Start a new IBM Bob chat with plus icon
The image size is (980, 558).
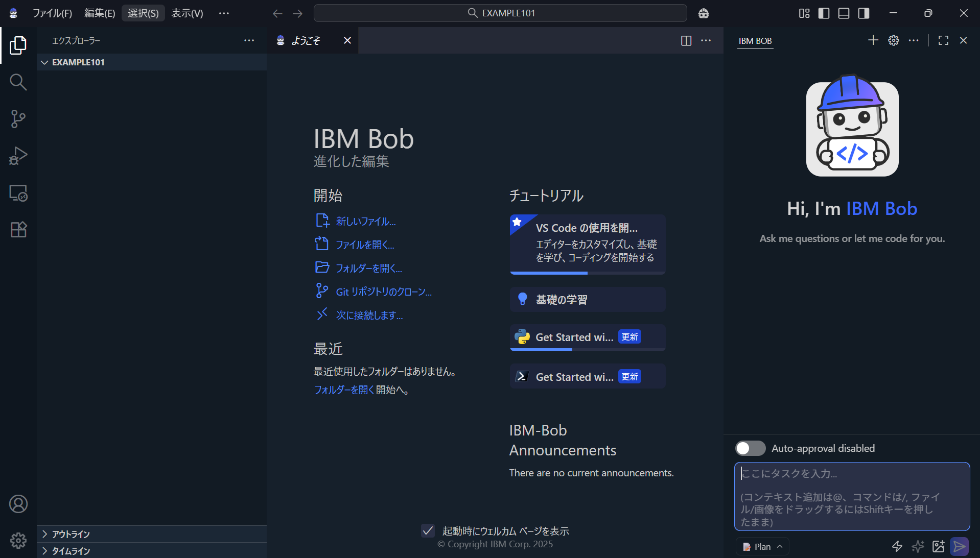point(873,40)
